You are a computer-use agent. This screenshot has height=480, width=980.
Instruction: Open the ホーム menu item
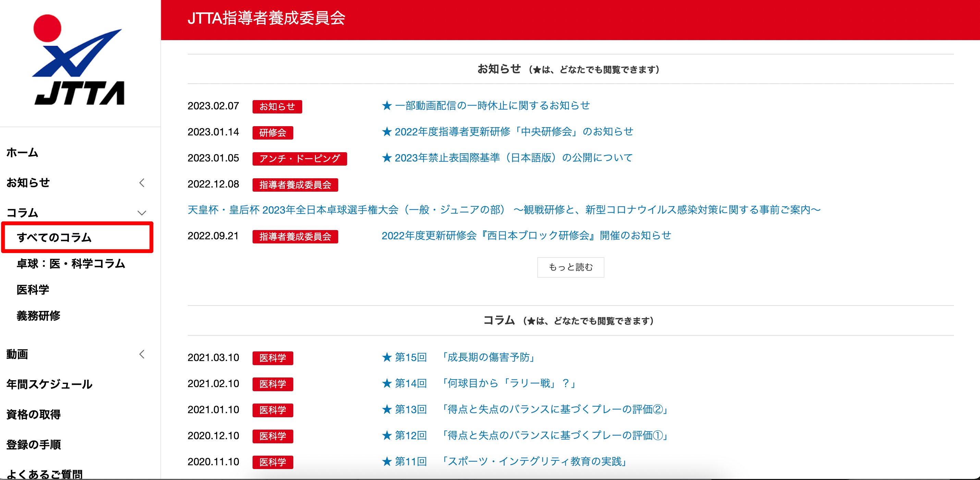pyautogui.click(x=23, y=153)
